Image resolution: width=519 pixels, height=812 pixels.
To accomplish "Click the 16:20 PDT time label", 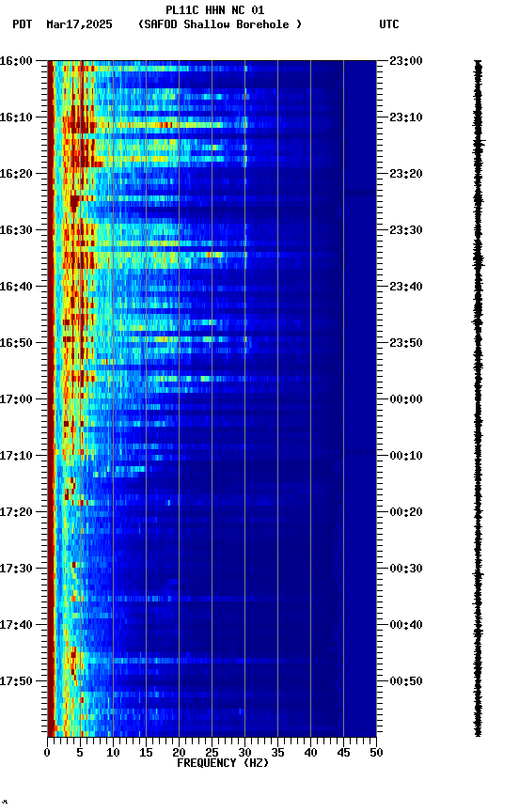I will pos(16,174).
